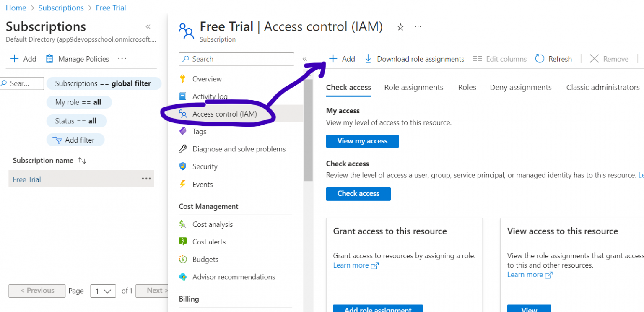This screenshot has width=644, height=312.
Task: Switch to the Classic administrators tab
Action: point(602,88)
